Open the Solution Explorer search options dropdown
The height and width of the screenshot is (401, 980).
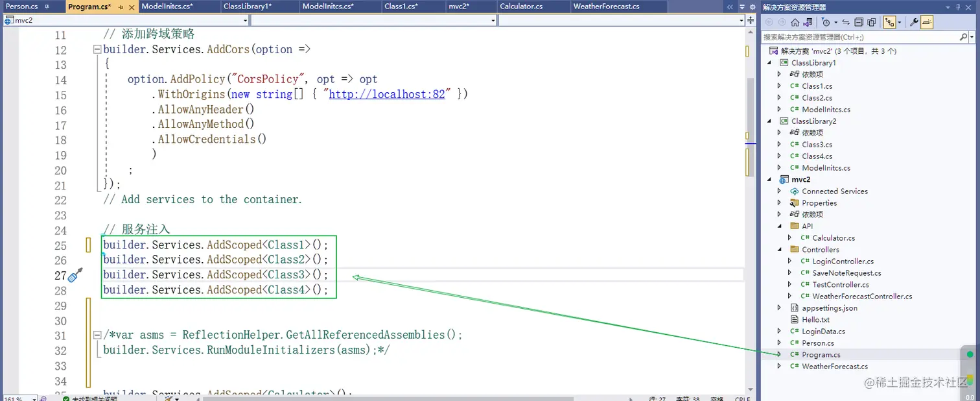coord(972,38)
